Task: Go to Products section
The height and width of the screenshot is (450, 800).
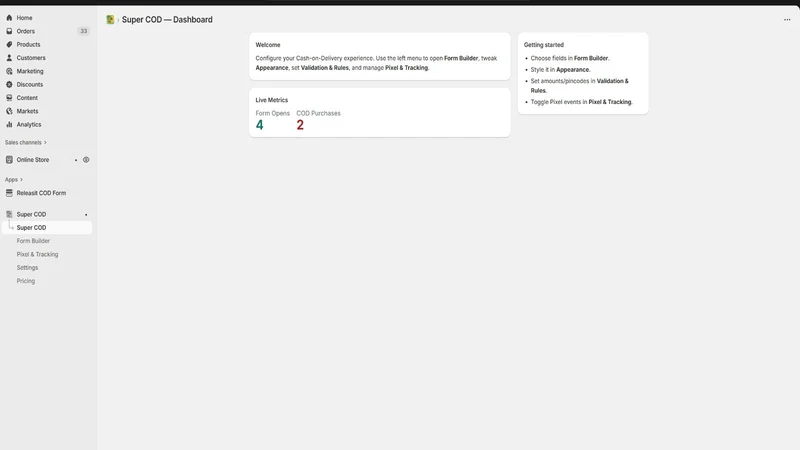Action: [x=28, y=44]
